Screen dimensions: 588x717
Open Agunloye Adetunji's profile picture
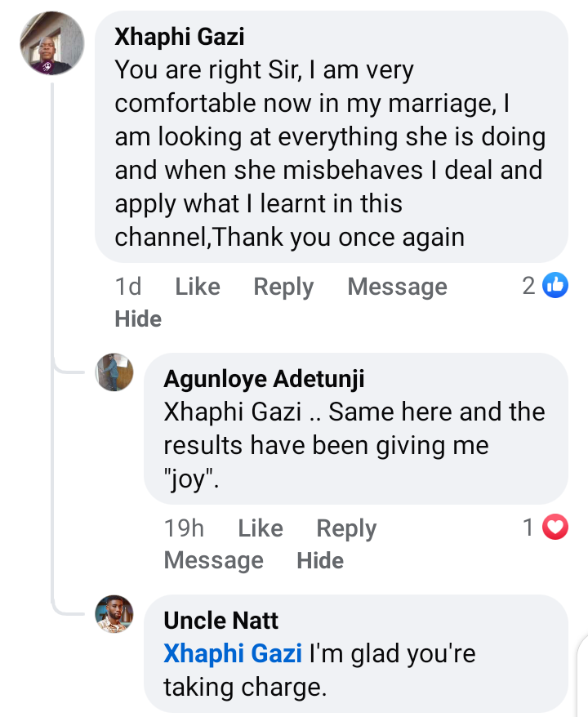click(114, 372)
